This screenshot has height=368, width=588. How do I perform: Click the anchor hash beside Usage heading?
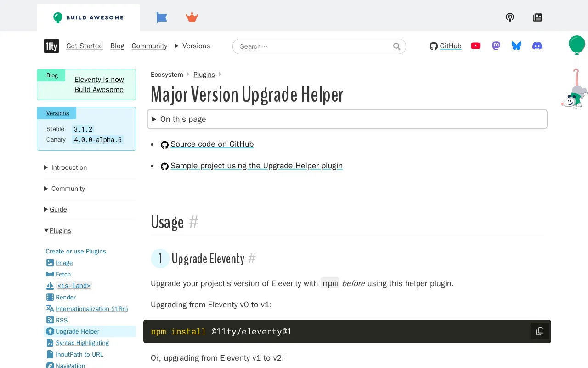tap(194, 222)
